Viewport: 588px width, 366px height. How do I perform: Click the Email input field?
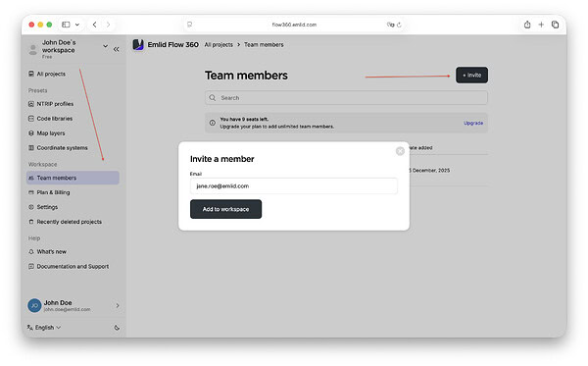click(x=294, y=186)
